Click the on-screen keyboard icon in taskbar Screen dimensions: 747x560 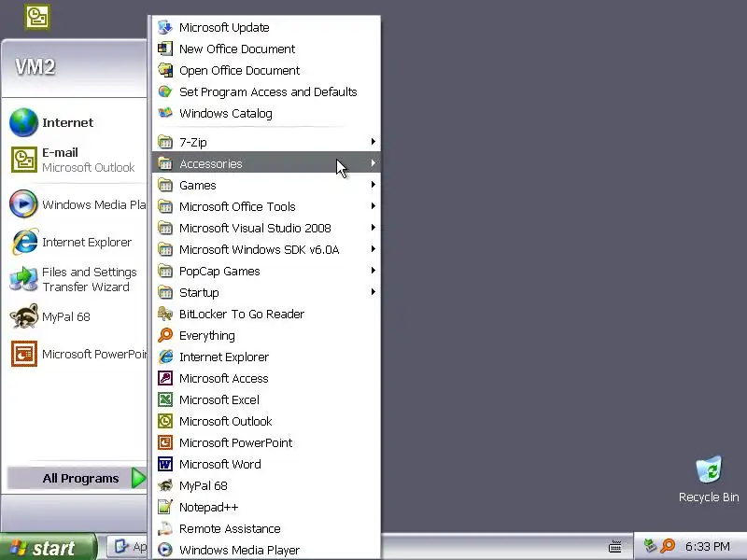[615, 546]
